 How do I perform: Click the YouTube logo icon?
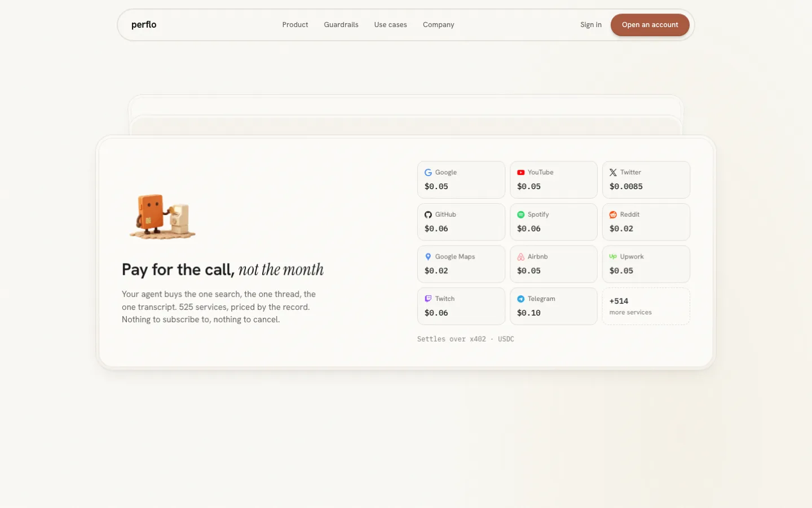(x=520, y=172)
